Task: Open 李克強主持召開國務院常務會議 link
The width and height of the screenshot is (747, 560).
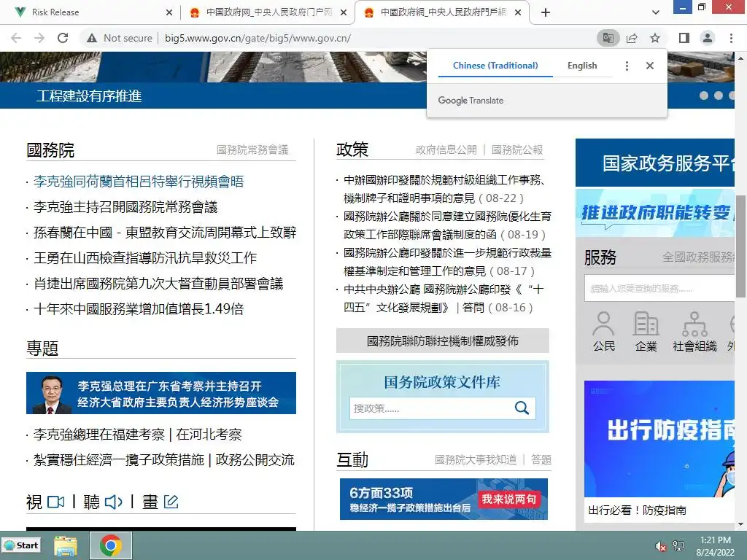Action: pos(125,207)
